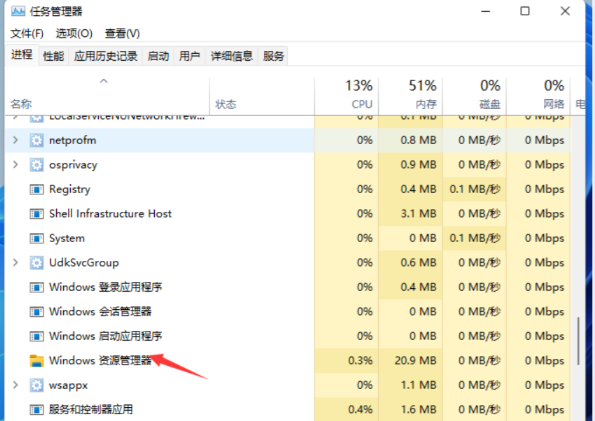Select the Shell Infrastructure Host row
The width and height of the screenshot is (595, 421).
pos(288,214)
